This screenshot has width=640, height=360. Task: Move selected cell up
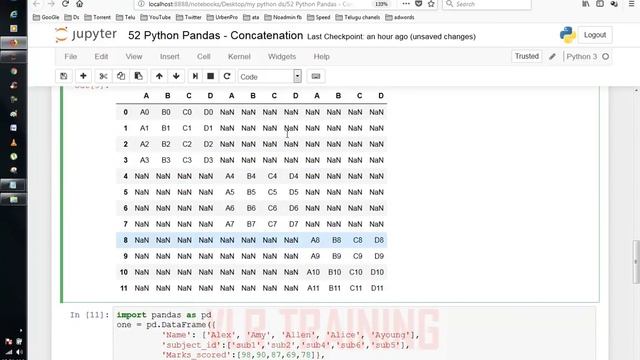click(159, 76)
